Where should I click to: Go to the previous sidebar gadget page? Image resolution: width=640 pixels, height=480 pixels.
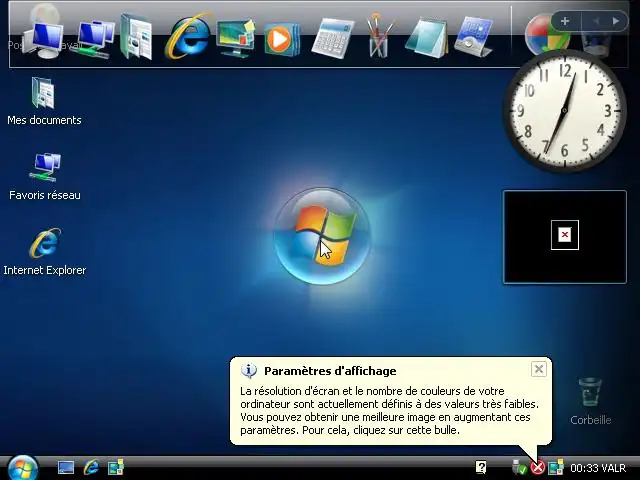596,21
